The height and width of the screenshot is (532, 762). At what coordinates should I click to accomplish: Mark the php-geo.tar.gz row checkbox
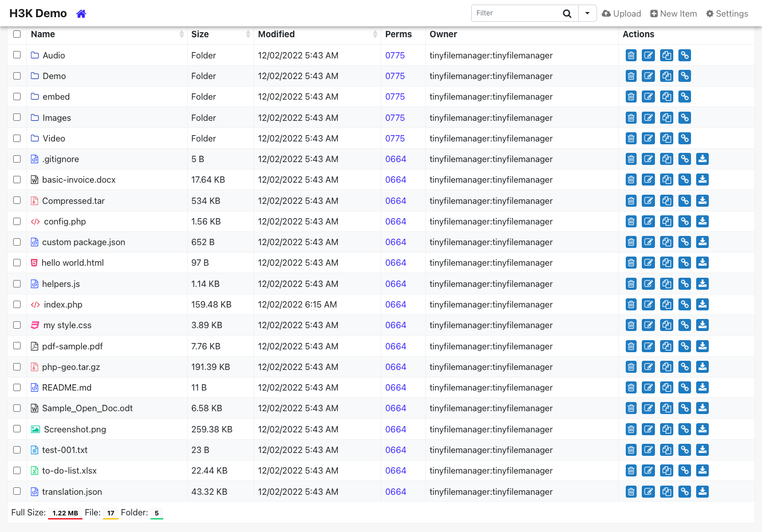[x=17, y=367]
